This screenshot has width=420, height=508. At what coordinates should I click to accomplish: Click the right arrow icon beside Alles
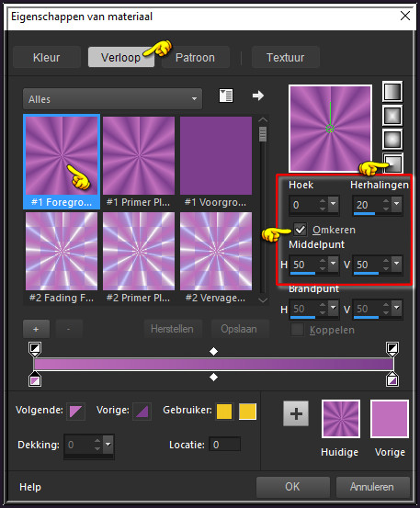[258, 96]
